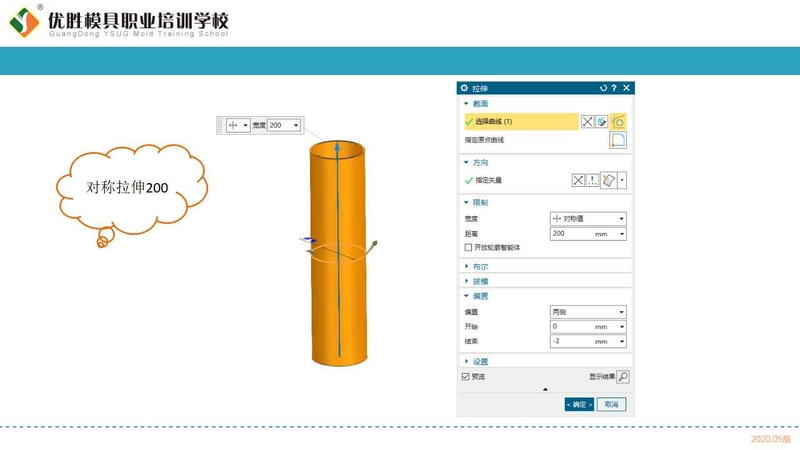This screenshot has width=800, height=450.
Task: Click the point-dialog X icon beside 选择曲线
Action: click(x=587, y=121)
